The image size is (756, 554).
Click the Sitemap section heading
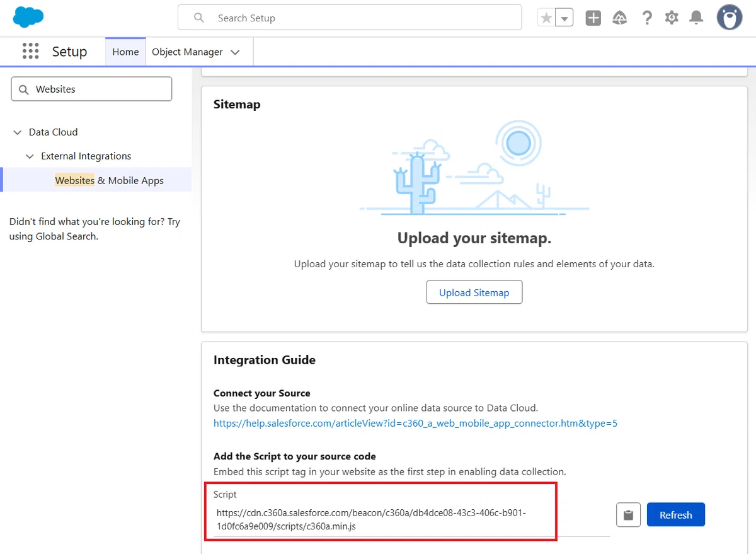click(237, 104)
